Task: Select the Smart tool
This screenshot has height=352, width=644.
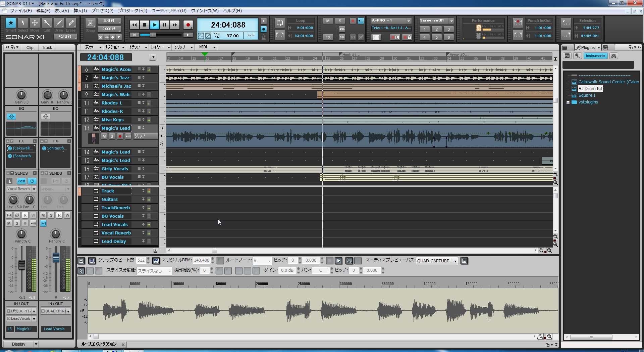Action: (x=11, y=23)
